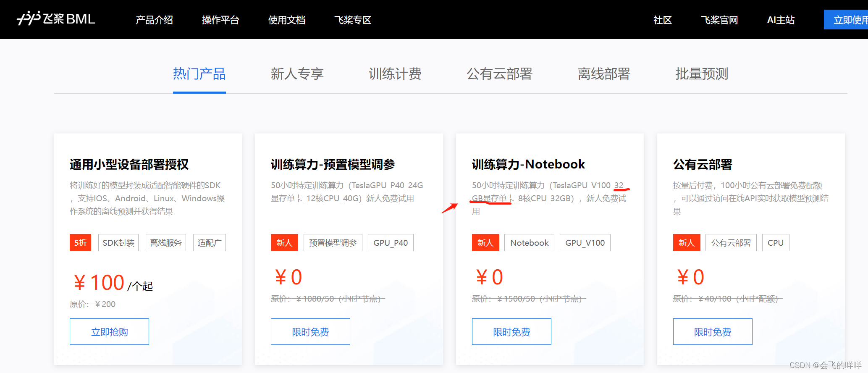Viewport: 868px width, 373px height.
Task: Click the 原价: ¥1500/50 text
Action: 529,299
